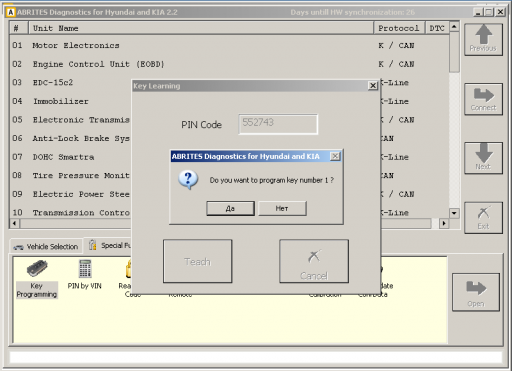Click the Connect arrow button
512x371 pixels.
[483, 99]
